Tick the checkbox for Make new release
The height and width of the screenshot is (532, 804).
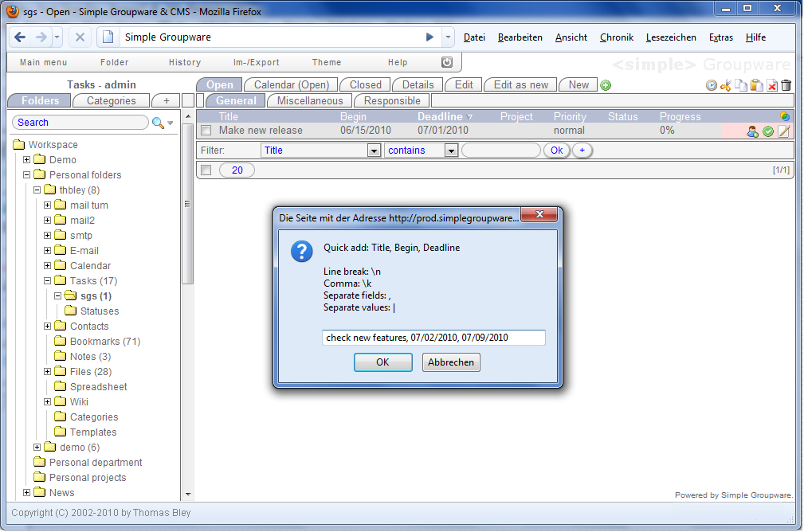206,131
